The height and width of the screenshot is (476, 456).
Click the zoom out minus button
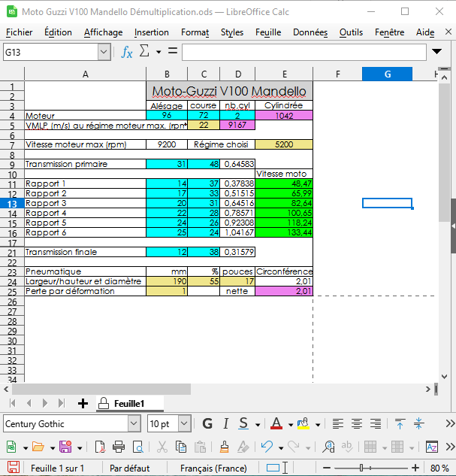click(327, 468)
